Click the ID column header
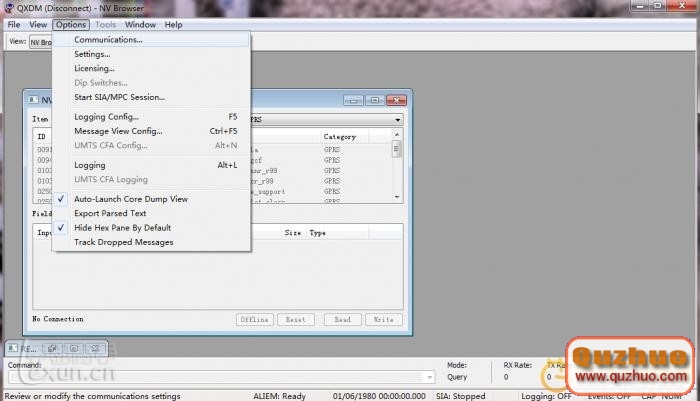This screenshot has height=401, width=700. click(42, 137)
